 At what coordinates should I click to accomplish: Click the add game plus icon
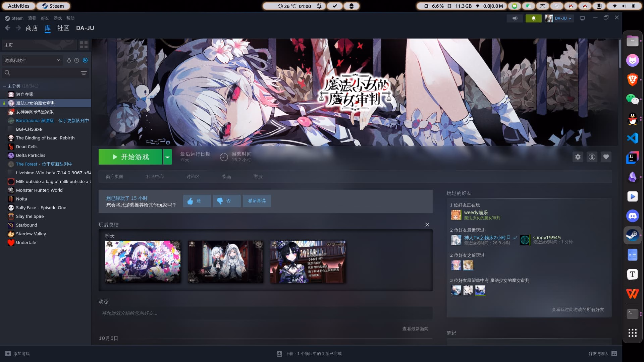coord(8,354)
